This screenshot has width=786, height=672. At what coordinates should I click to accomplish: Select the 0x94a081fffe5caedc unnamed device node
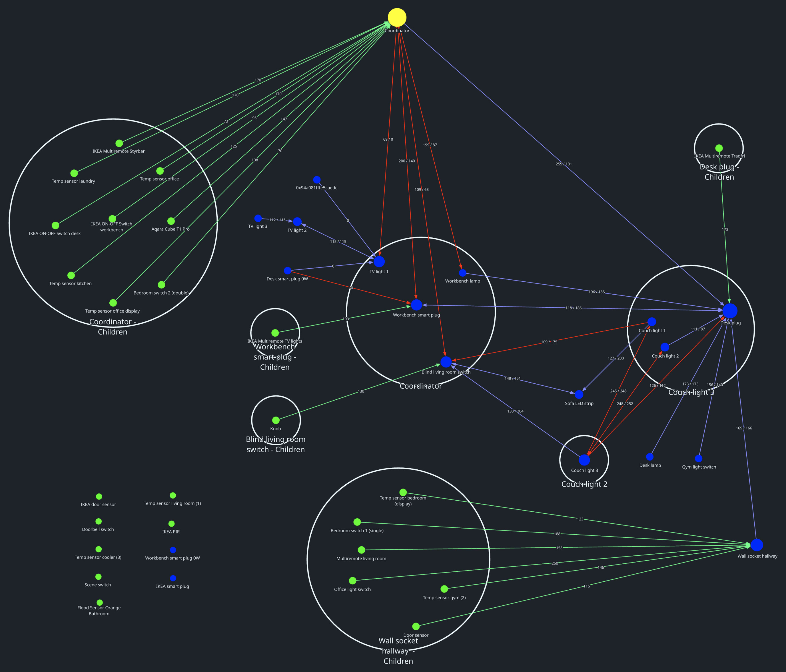[317, 179]
